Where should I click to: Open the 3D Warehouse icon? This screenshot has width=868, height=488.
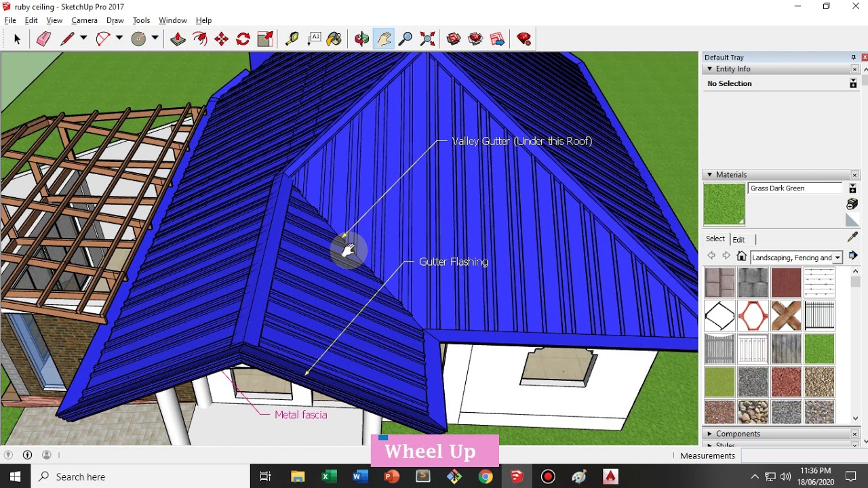454,39
